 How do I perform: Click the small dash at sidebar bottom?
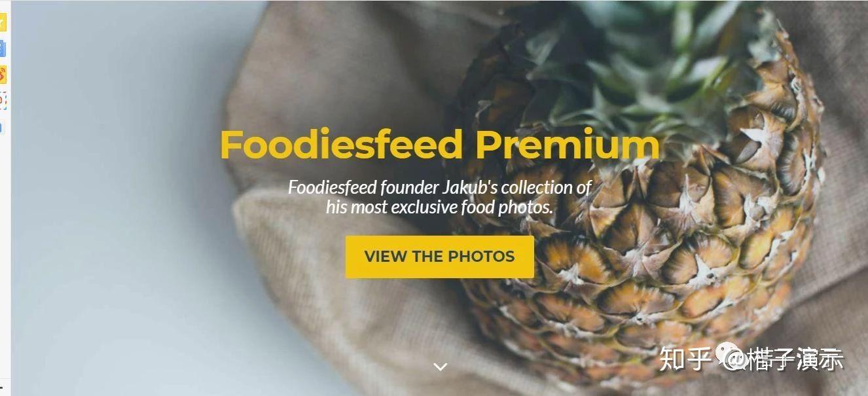(x=2, y=387)
